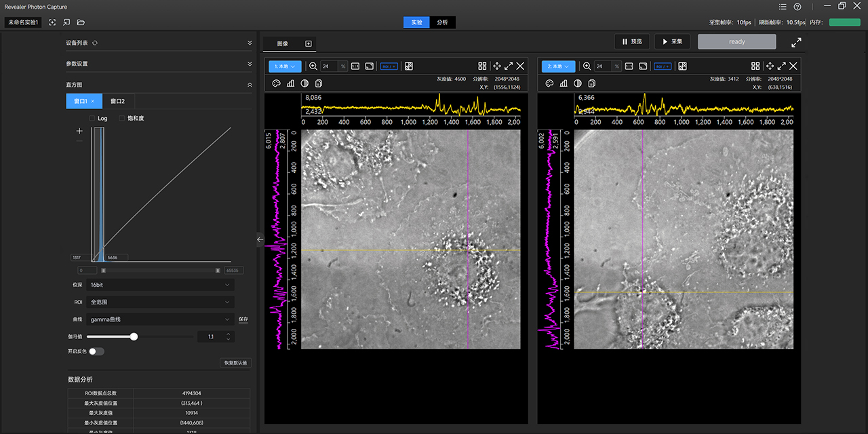
Task: Switch to the 分析 tab
Action: click(442, 22)
